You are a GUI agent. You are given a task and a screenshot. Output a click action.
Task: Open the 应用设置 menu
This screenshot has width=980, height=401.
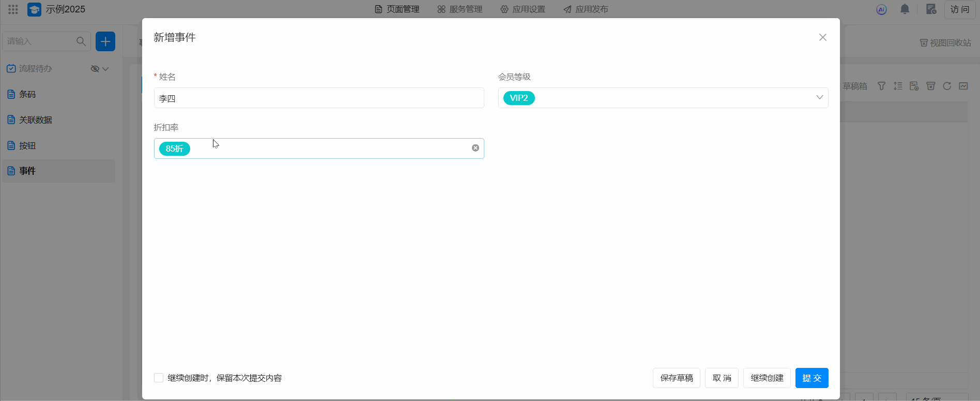523,9
